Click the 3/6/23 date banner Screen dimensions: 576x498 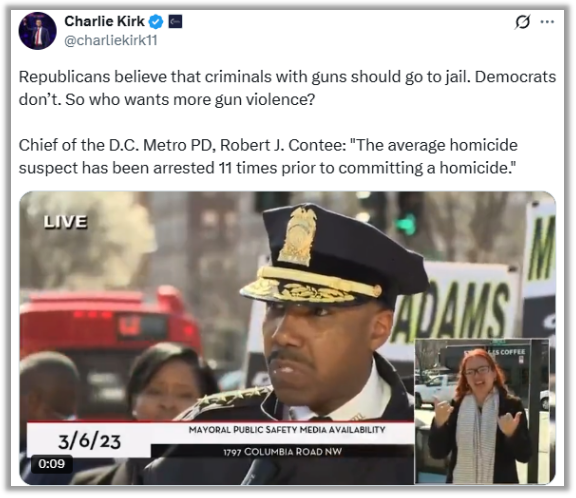click(x=89, y=440)
